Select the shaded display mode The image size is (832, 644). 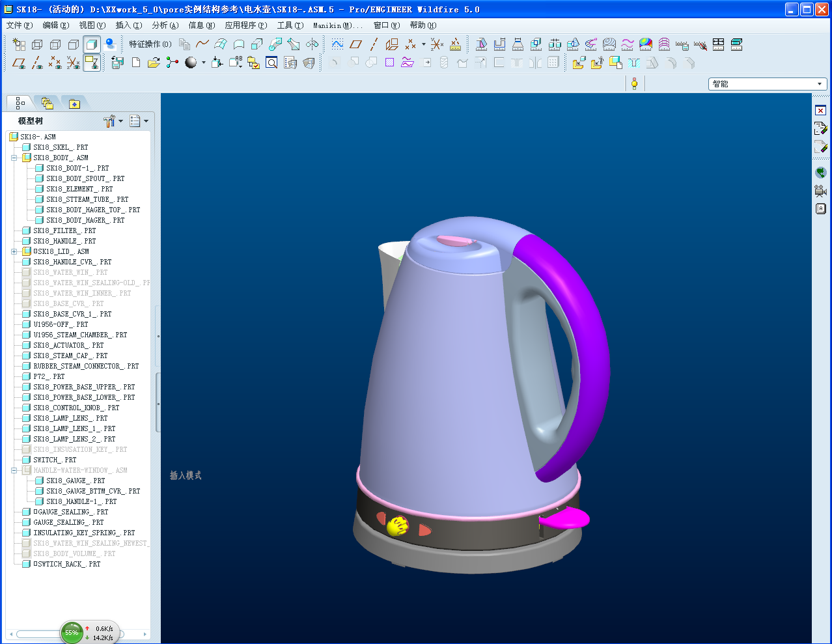pos(92,44)
